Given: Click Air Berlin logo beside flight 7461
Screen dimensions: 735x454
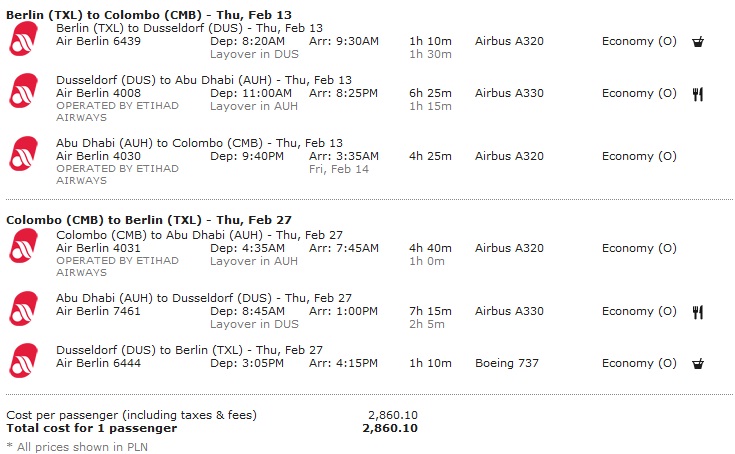Looking at the screenshot, I should tap(23, 308).
